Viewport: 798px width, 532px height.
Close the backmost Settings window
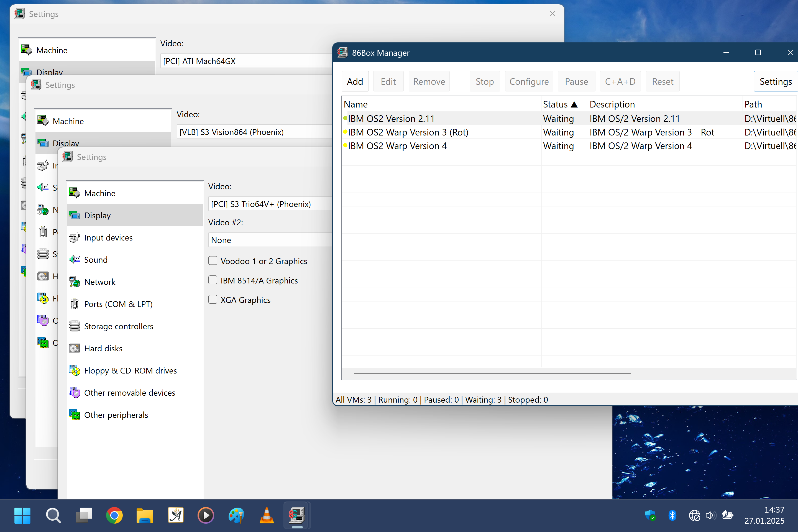click(x=552, y=14)
